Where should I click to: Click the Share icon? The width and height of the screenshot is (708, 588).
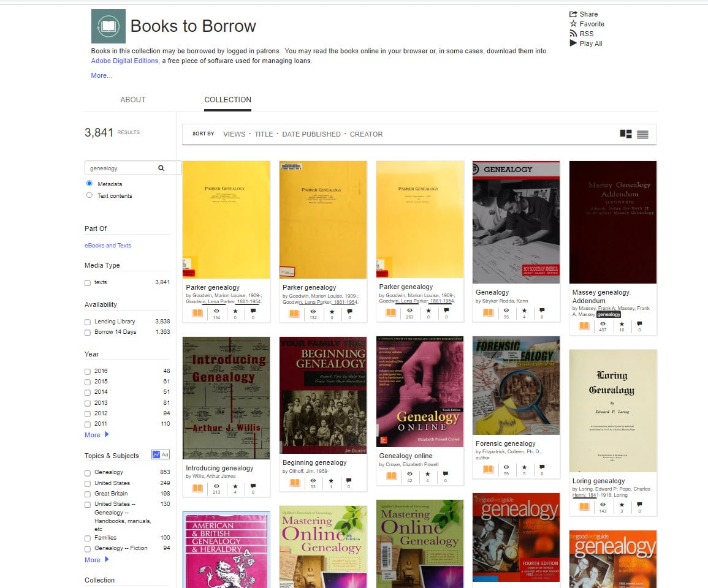573,14
